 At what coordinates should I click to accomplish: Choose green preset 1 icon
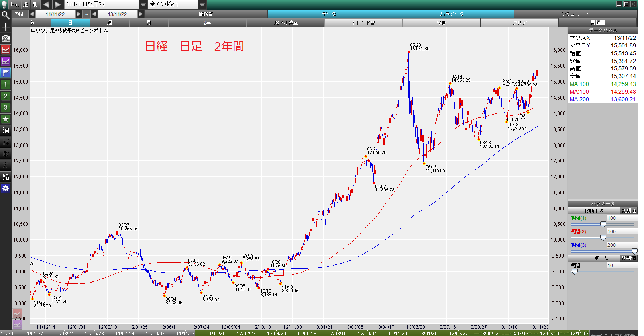[x=6, y=84]
